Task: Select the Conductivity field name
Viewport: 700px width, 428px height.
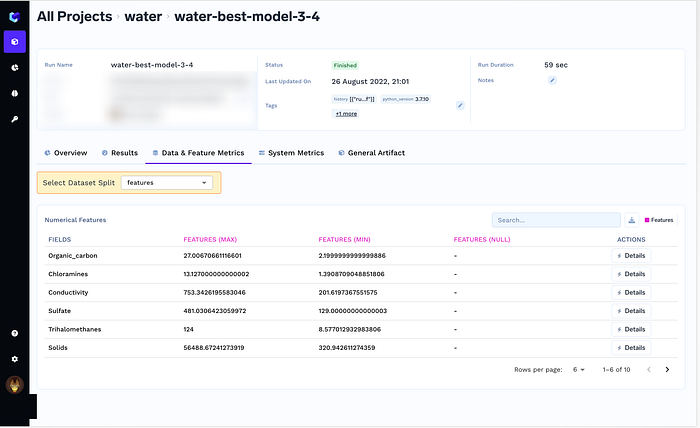Action: click(x=68, y=293)
